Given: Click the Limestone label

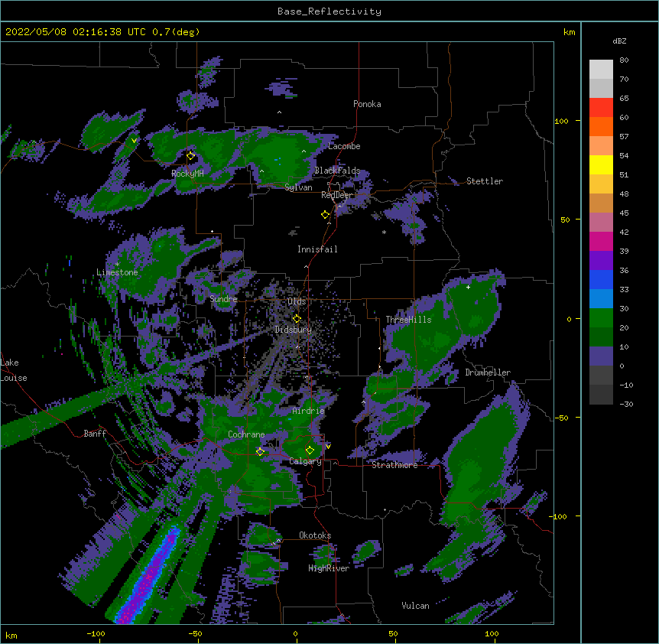Looking at the screenshot, I should 117,272.
